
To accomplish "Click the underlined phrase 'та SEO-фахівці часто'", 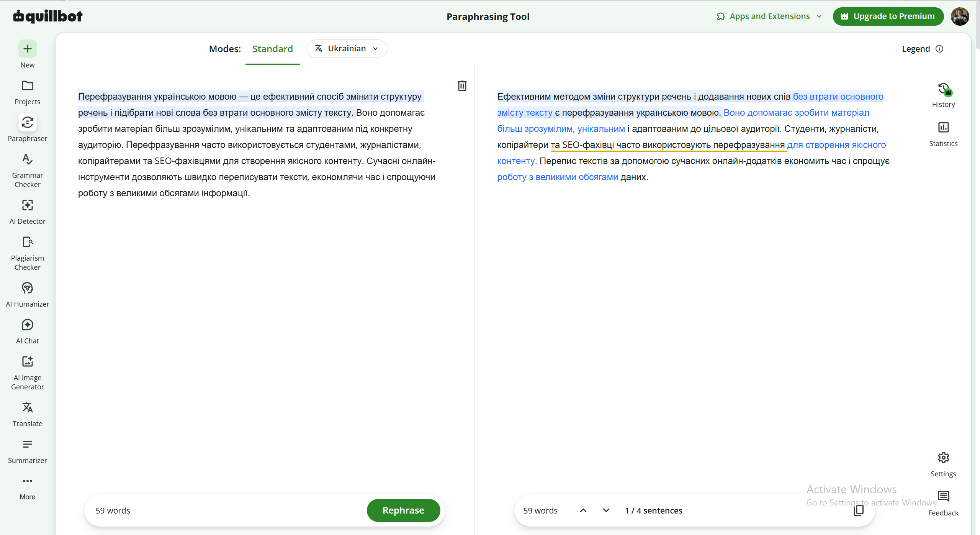I will pos(596,145).
